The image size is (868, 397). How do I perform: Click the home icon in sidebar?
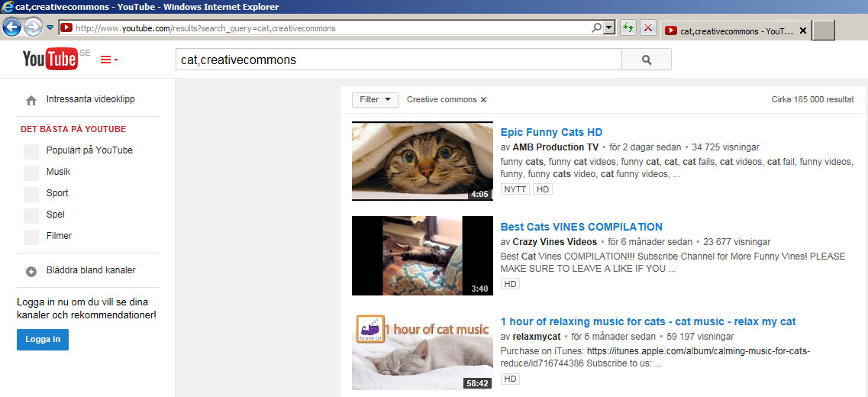tap(31, 100)
